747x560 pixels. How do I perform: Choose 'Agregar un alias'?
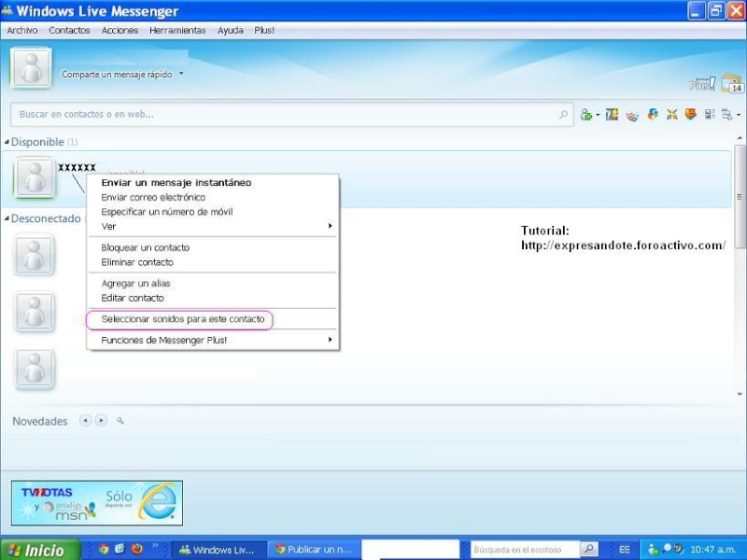213,284
